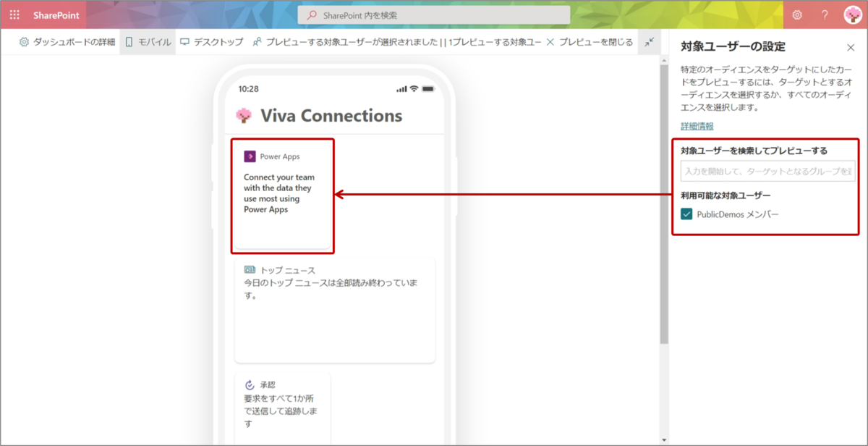Switch preview to モバイル
The height and width of the screenshot is (446, 868).
point(148,42)
